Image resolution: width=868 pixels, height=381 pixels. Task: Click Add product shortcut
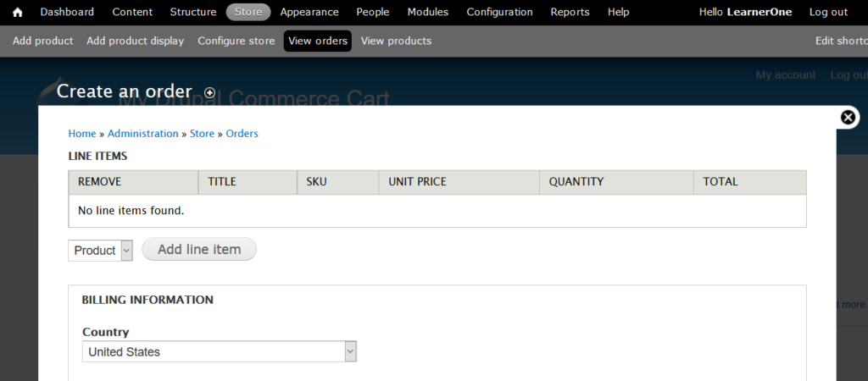(43, 41)
